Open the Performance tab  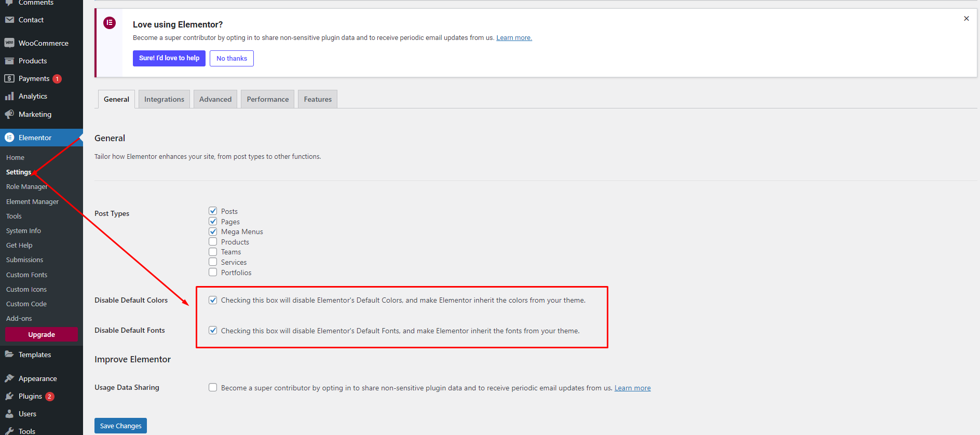click(x=267, y=99)
